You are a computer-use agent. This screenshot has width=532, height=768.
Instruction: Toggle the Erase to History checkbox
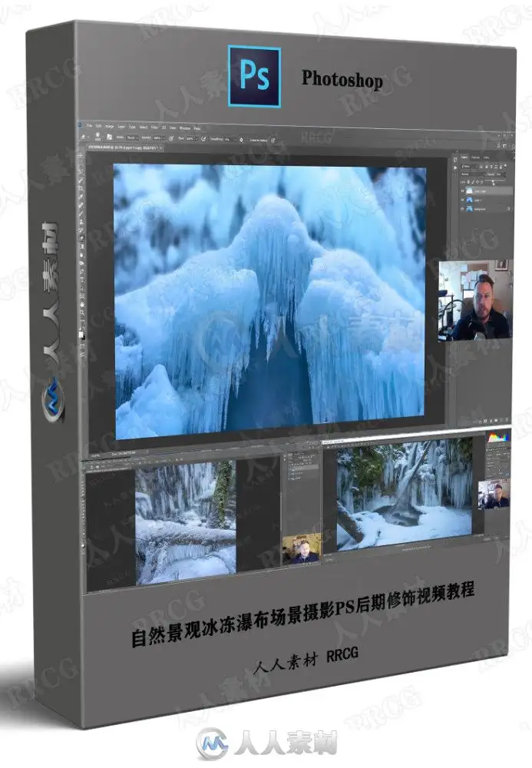click(258, 140)
